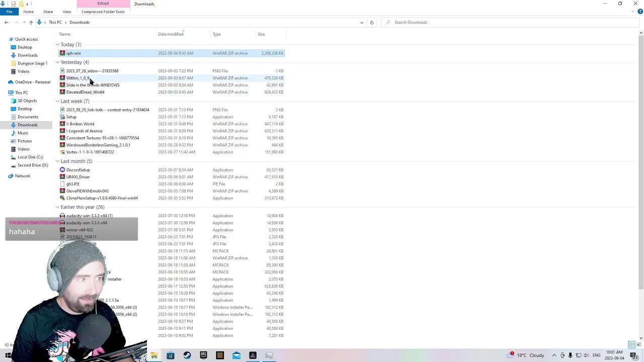Open OneDrive - Personal in sidebar

(x=29, y=82)
